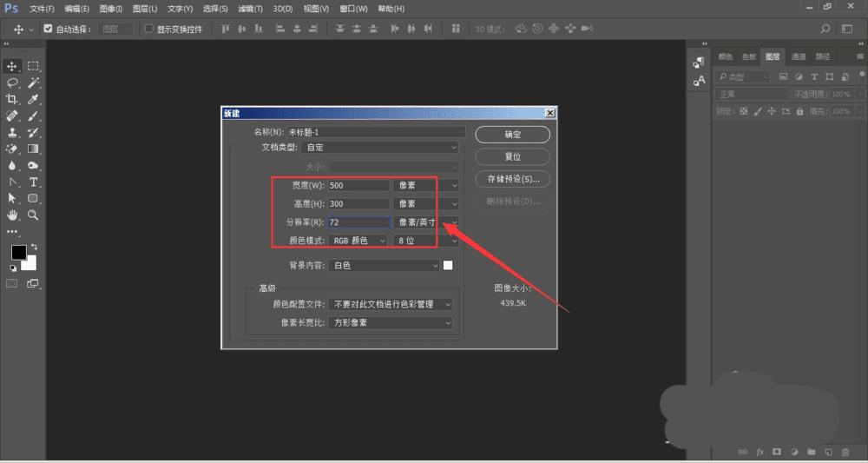Viewport: 868px width, 463px height.
Task: Select the Brush tool
Action: (33, 116)
